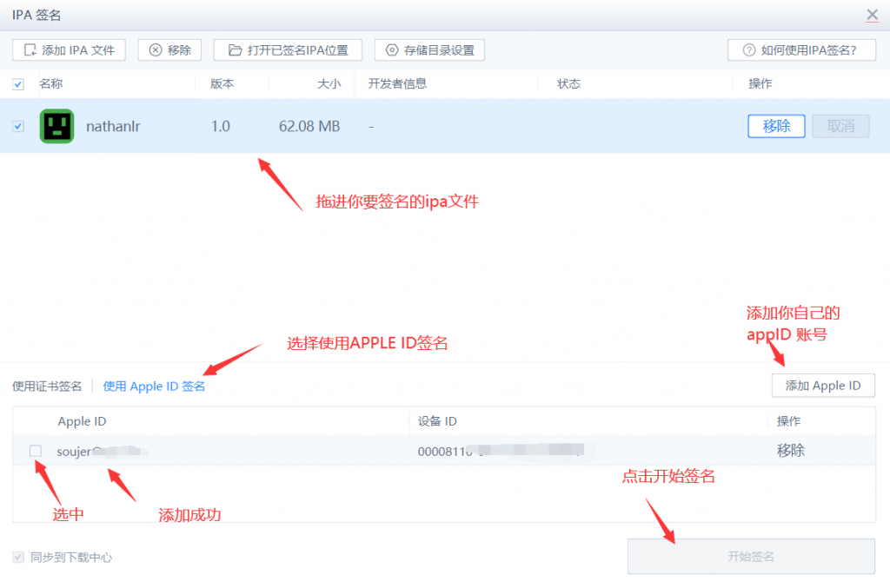Uncheck the nathanlr row checkbox
The width and height of the screenshot is (890, 588).
(18, 126)
